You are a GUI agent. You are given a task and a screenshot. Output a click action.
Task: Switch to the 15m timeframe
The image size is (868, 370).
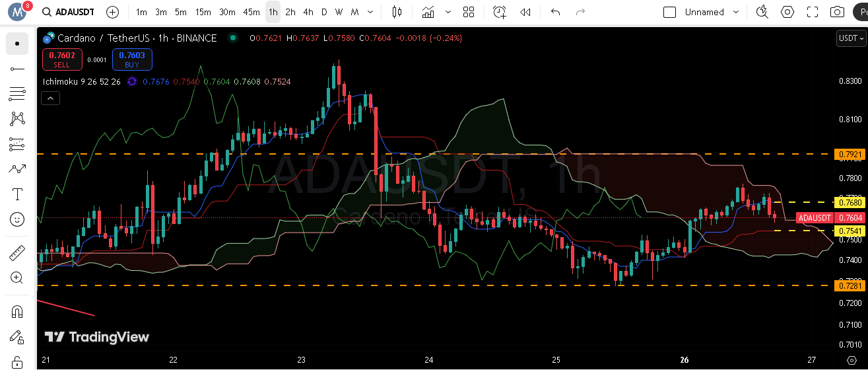[203, 12]
